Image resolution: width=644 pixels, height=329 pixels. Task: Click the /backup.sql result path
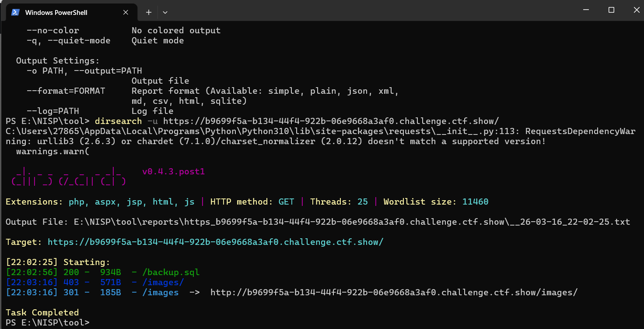pyautogui.click(x=171, y=272)
